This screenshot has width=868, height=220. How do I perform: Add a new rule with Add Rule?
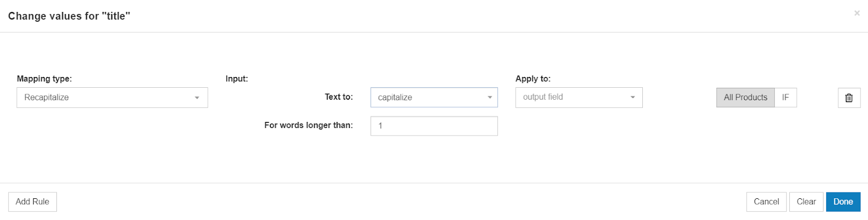coord(33,202)
